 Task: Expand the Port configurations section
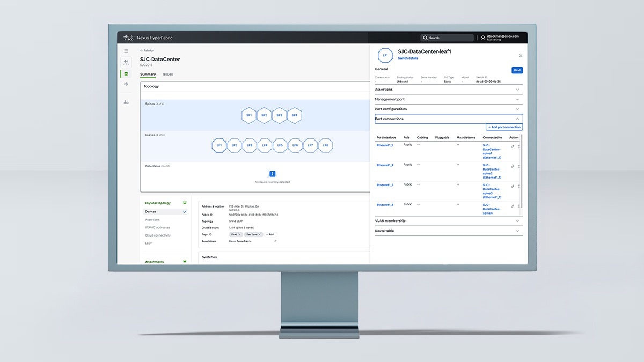[448, 109]
